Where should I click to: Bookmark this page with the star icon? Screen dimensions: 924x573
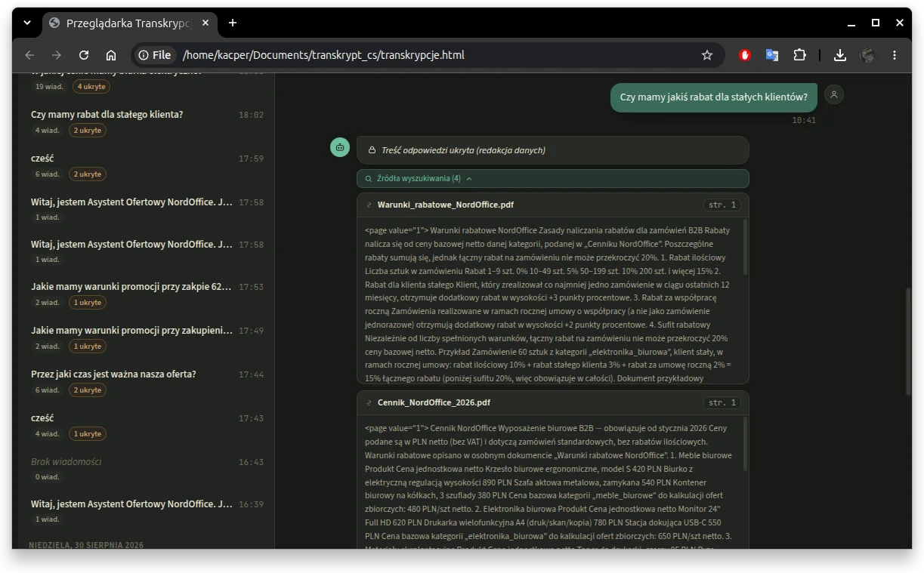pos(707,55)
